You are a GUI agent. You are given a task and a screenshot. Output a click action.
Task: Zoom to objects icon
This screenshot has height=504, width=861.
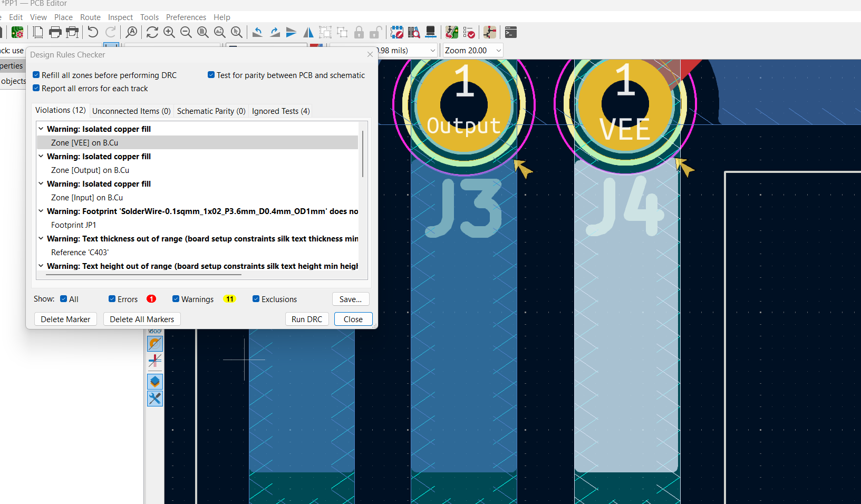coord(219,33)
